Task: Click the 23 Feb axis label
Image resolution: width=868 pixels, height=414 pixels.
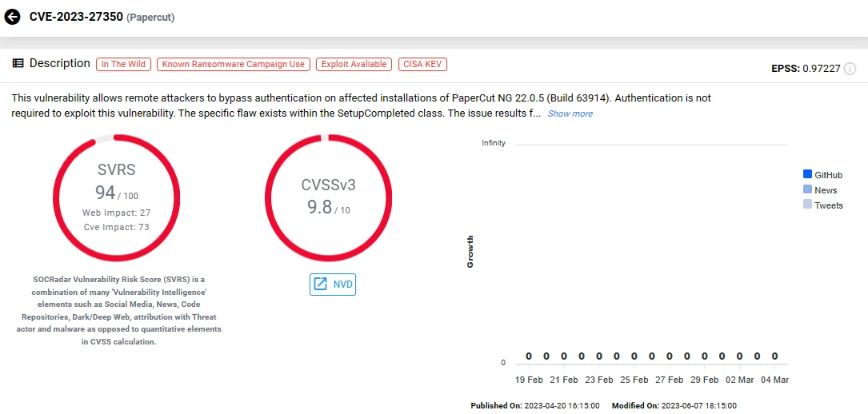Action: (599, 380)
